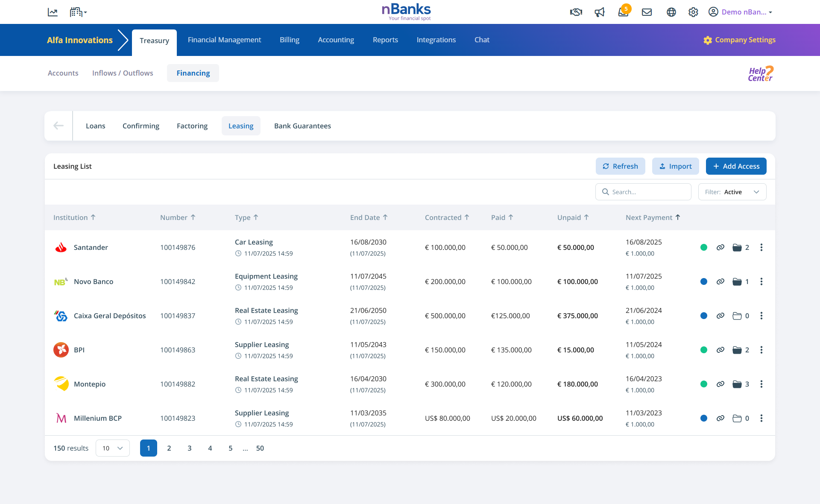Open the handshake partnerships icon

pos(576,12)
